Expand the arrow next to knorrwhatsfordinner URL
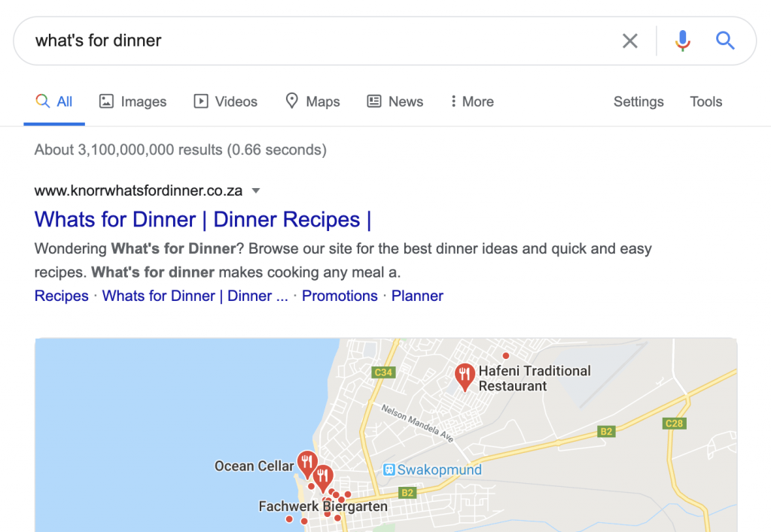 256,190
